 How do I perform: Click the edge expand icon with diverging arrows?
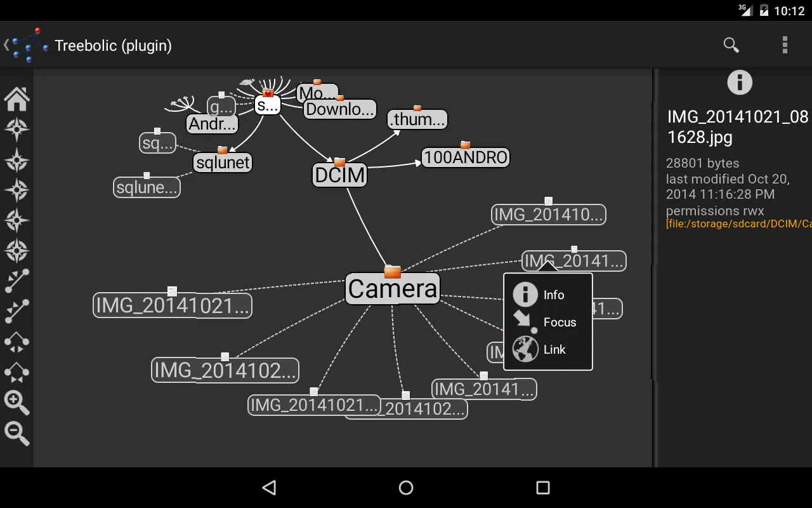point(17,281)
